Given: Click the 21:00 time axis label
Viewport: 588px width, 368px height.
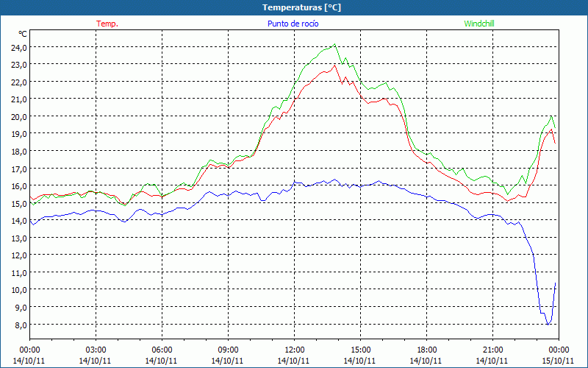Looking at the screenshot, I should point(492,350).
